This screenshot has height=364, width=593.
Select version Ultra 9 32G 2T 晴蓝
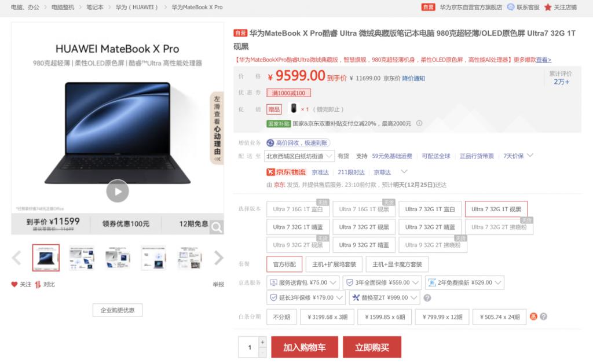pyautogui.click(x=364, y=245)
